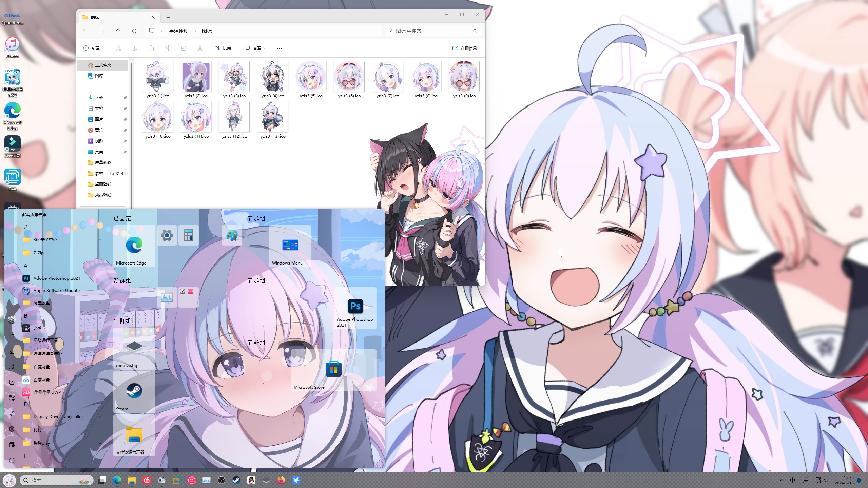Select 下载 in Explorer navigation pane

(x=99, y=98)
